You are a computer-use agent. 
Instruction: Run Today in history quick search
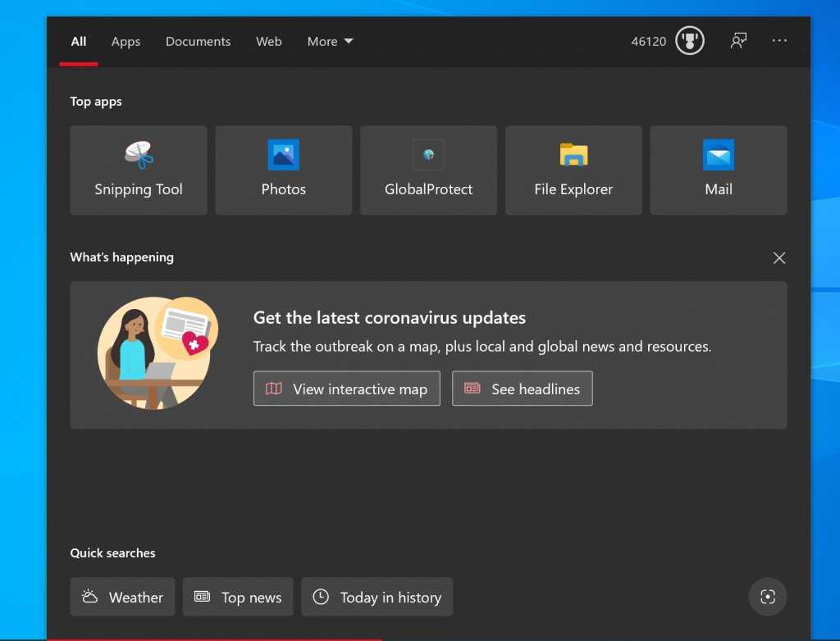coord(377,597)
